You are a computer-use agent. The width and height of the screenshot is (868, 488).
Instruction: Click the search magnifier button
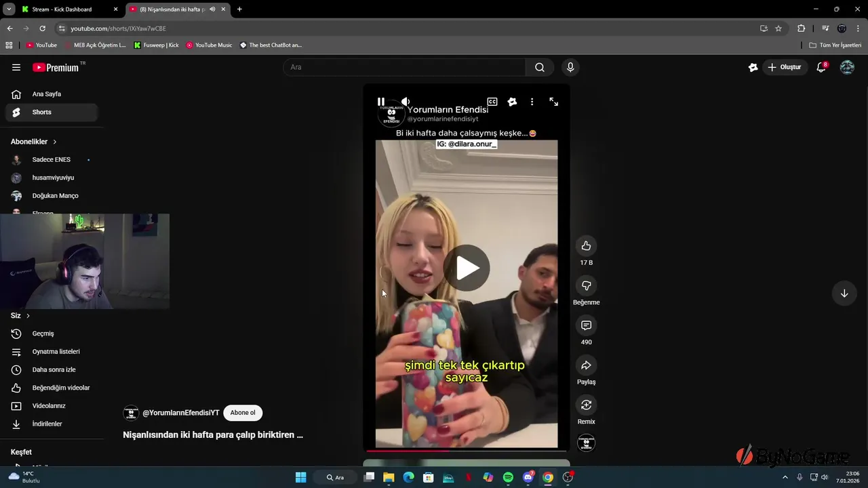540,67
